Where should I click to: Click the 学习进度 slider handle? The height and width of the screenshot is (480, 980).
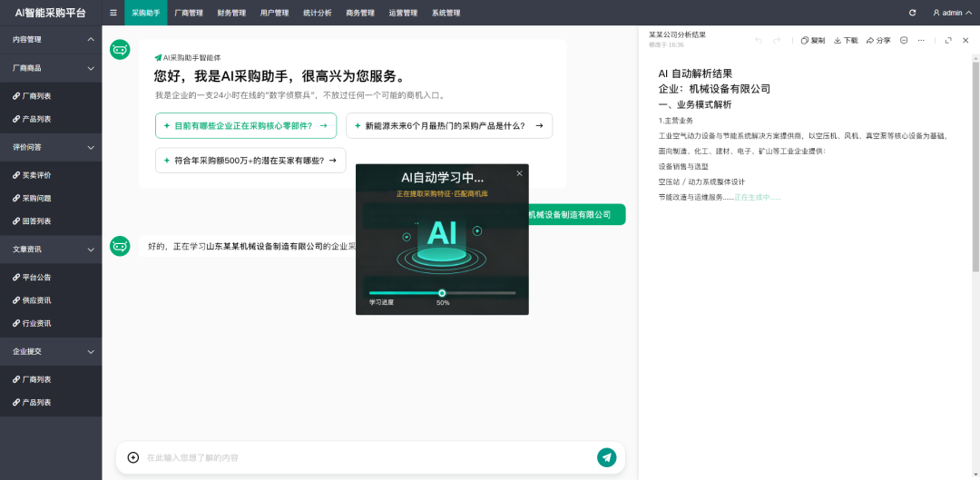[x=442, y=293]
